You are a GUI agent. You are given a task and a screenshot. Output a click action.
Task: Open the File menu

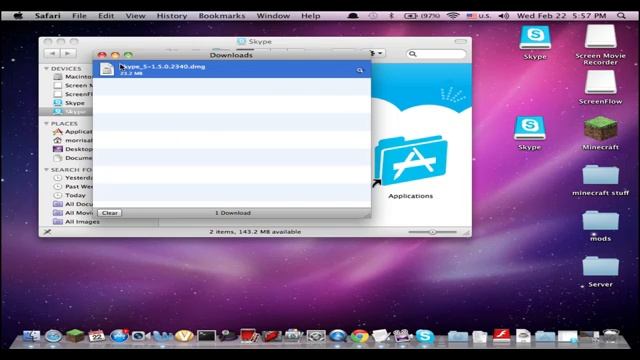(79, 16)
